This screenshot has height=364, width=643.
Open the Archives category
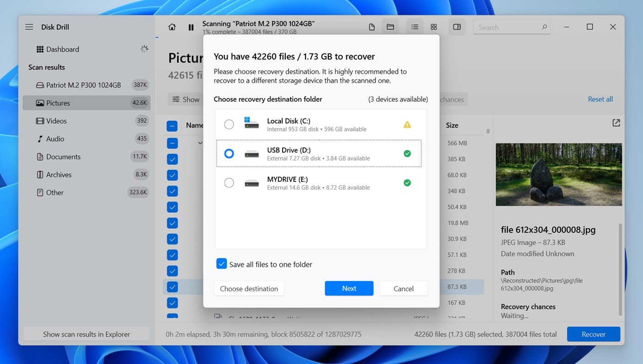[x=86, y=174]
